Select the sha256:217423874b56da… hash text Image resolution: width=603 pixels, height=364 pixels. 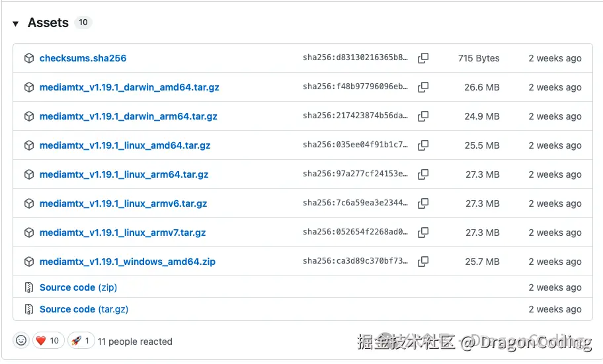[355, 116]
